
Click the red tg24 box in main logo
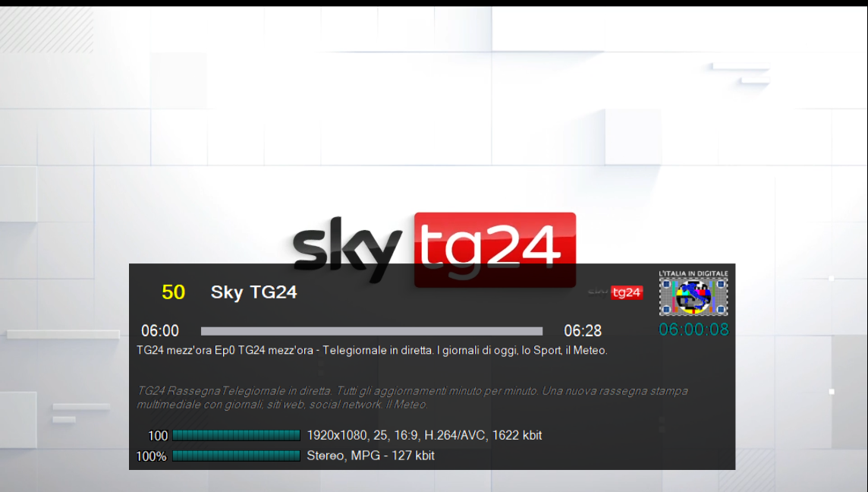495,249
